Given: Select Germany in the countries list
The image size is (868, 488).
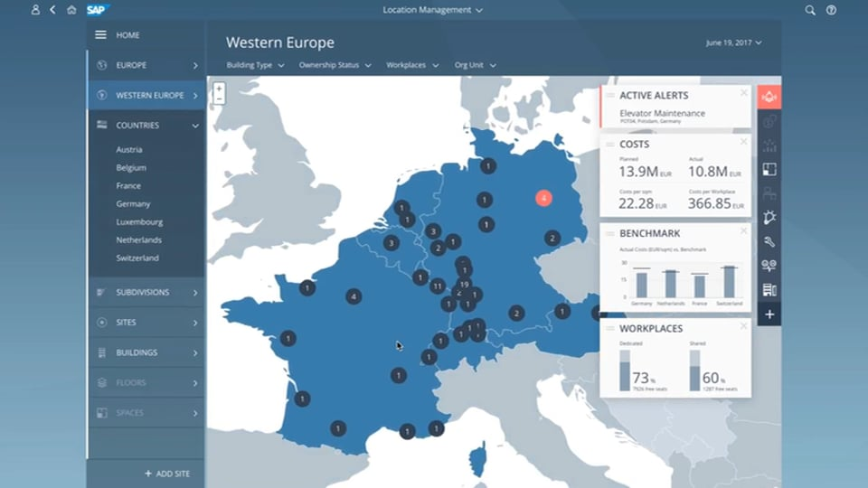Looking at the screenshot, I should (133, 204).
